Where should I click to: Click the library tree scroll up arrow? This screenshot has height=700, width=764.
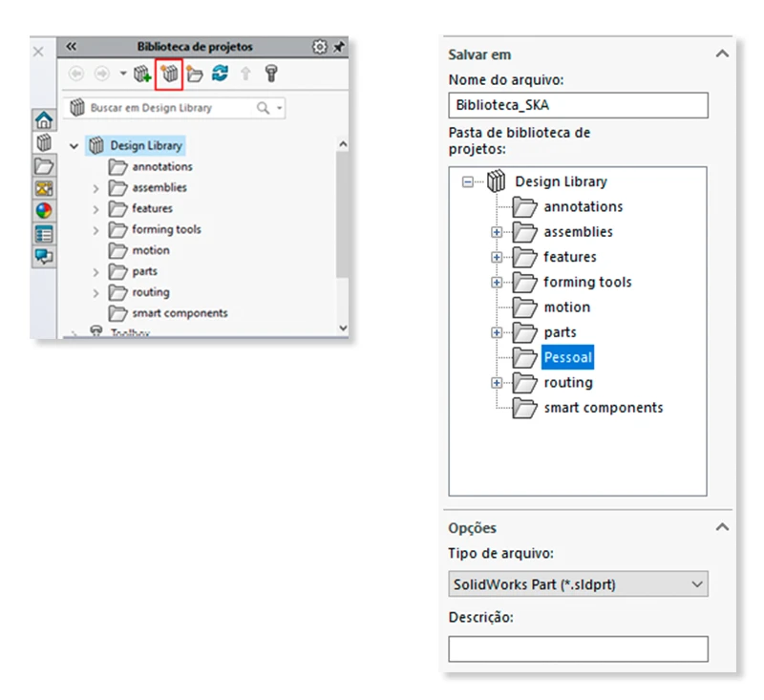343,144
